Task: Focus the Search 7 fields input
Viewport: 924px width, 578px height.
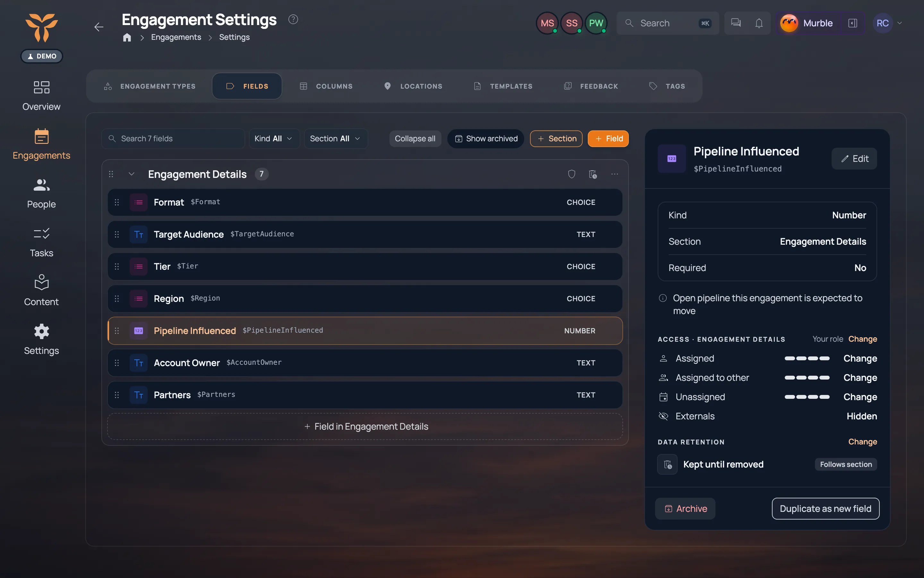Action: click(x=173, y=138)
